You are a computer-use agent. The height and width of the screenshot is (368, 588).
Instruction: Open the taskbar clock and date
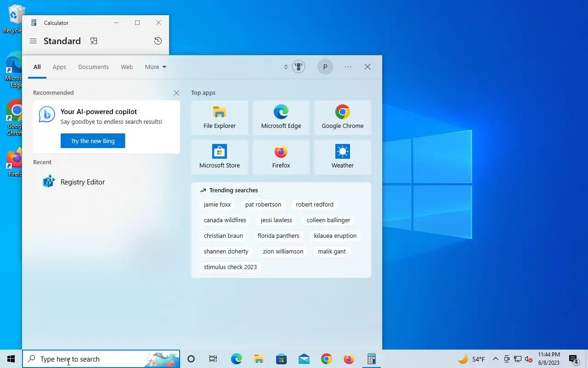click(x=549, y=359)
